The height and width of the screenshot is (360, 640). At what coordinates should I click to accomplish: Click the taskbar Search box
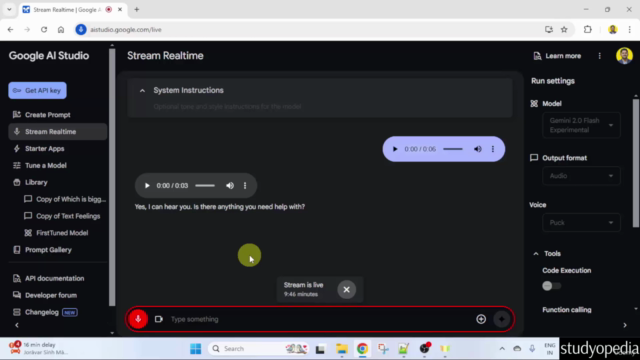coord(258,349)
